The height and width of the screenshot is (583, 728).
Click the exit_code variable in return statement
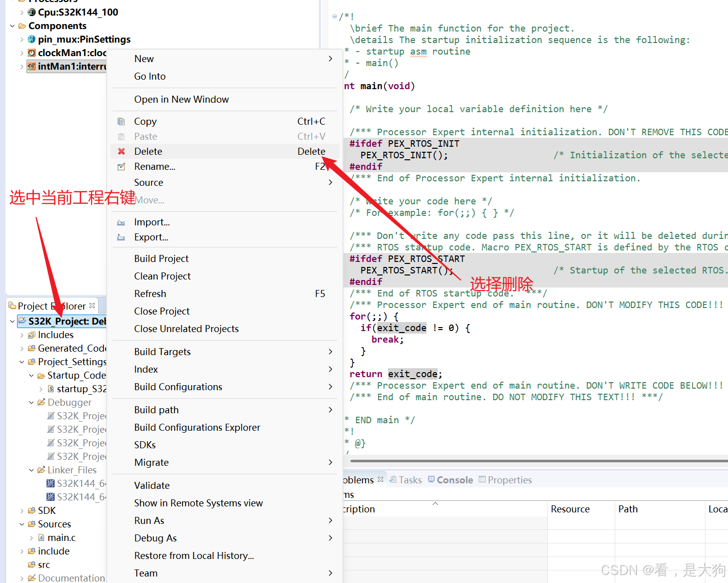point(413,374)
